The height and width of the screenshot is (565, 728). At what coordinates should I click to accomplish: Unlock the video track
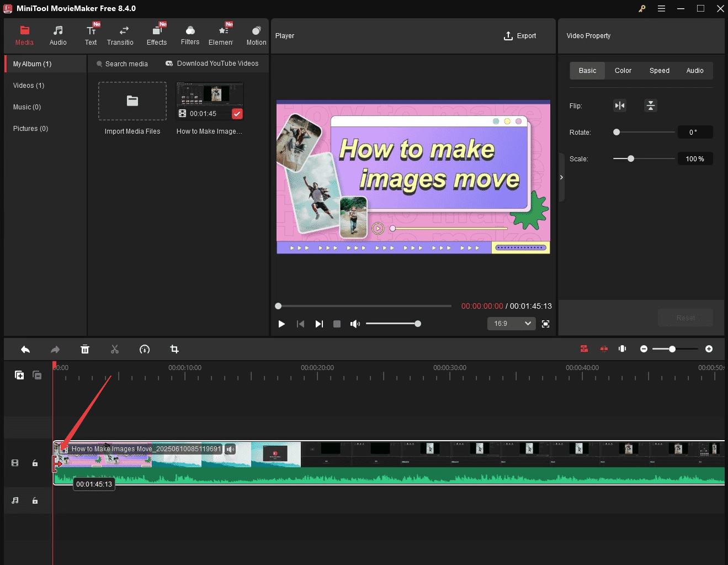click(x=35, y=463)
